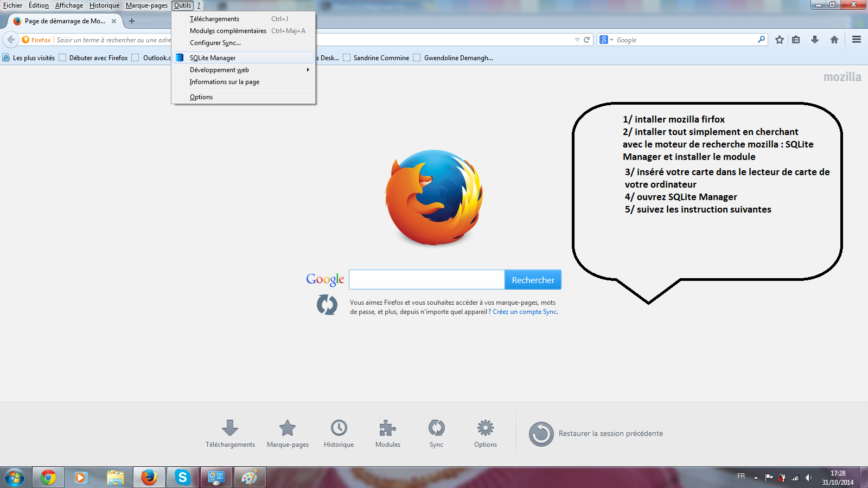Reload page with the refresh arrow
This screenshot has width=868, height=488.
click(x=586, y=40)
